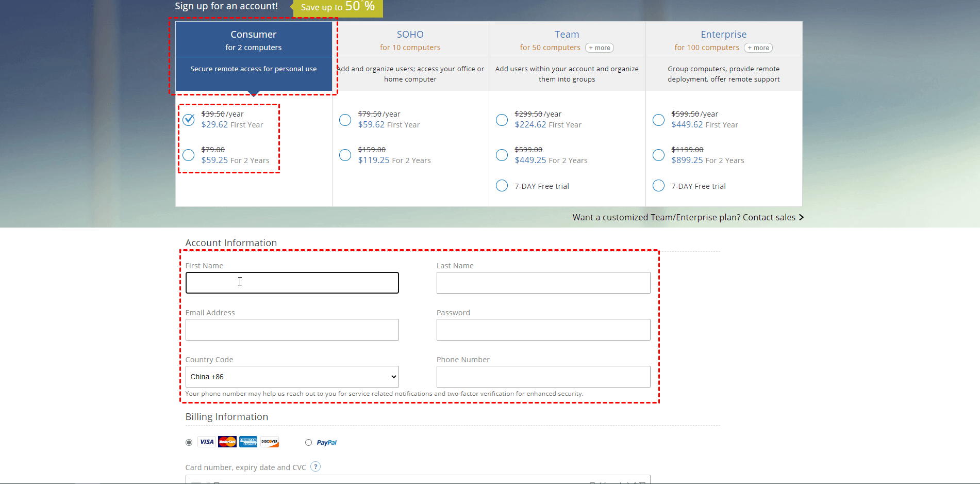
Task: Click the MasterCard logo
Action: [227, 442]
